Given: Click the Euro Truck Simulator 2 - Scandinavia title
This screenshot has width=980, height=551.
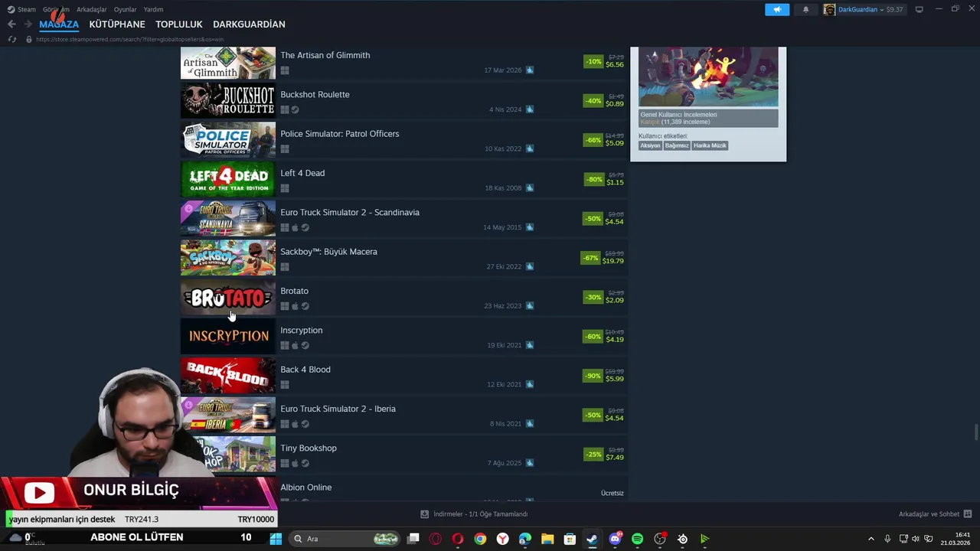Looking at the screenshot, I should (x=350, y=213).
